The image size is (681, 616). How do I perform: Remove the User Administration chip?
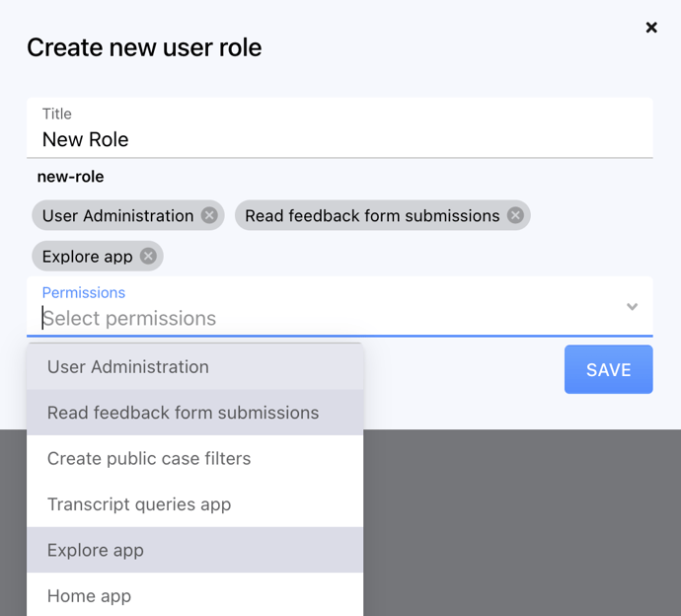click(209, 215)
